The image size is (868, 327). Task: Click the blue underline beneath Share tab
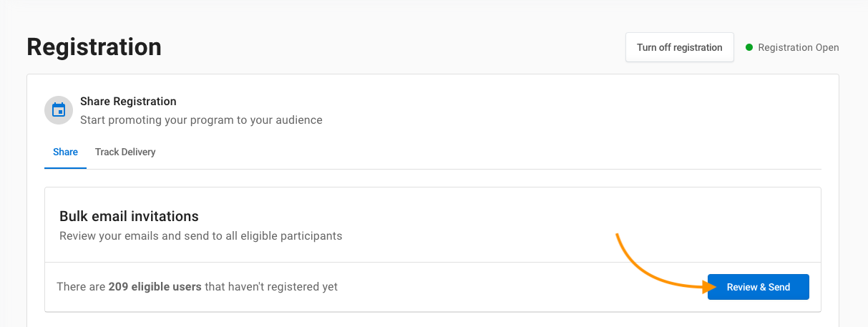click(x=65, y=168)
